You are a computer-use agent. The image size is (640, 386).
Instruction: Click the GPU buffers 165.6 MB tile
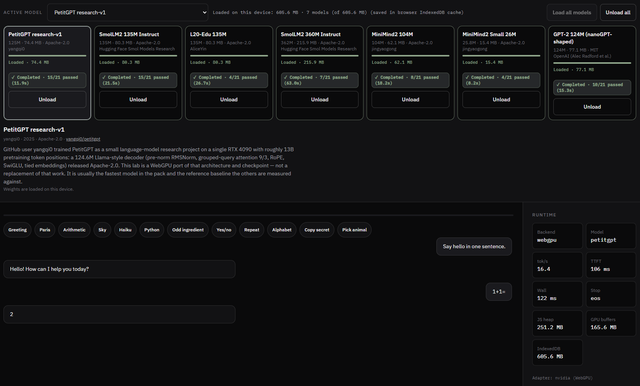pos(611,324)
